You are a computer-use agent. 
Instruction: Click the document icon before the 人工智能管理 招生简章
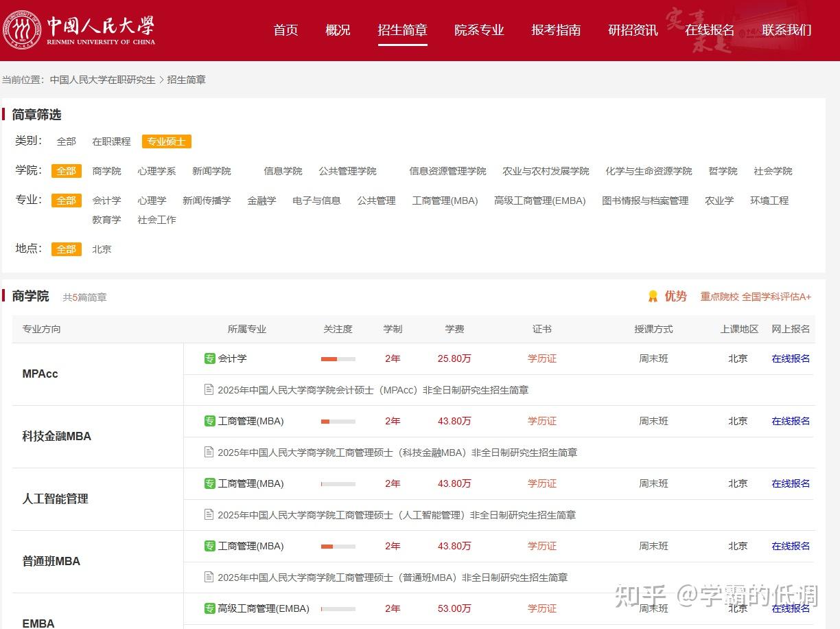(x=209, y=514)
